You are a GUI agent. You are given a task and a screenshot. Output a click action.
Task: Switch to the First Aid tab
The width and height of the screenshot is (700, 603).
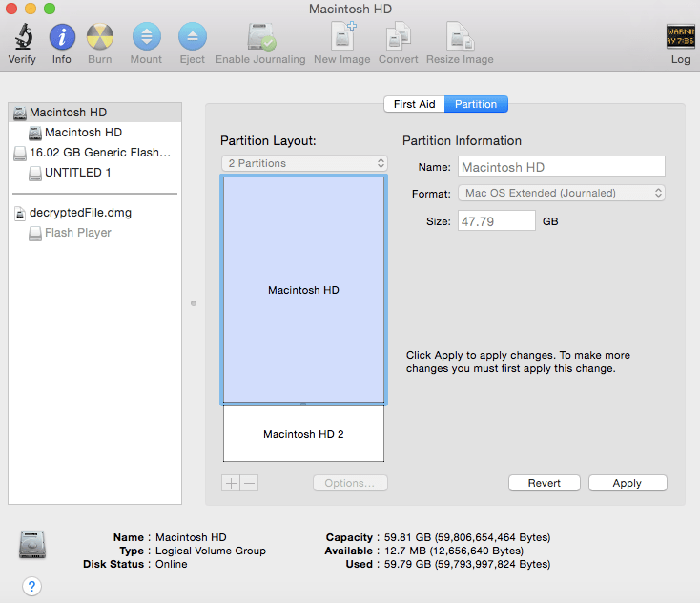point(414,104)
